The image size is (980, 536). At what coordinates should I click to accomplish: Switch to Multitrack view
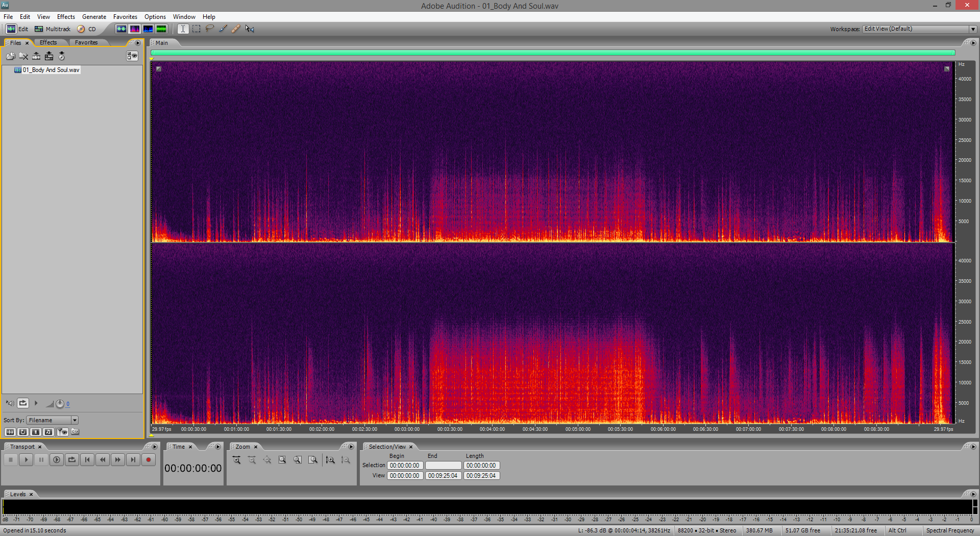(x=53, y=29)
